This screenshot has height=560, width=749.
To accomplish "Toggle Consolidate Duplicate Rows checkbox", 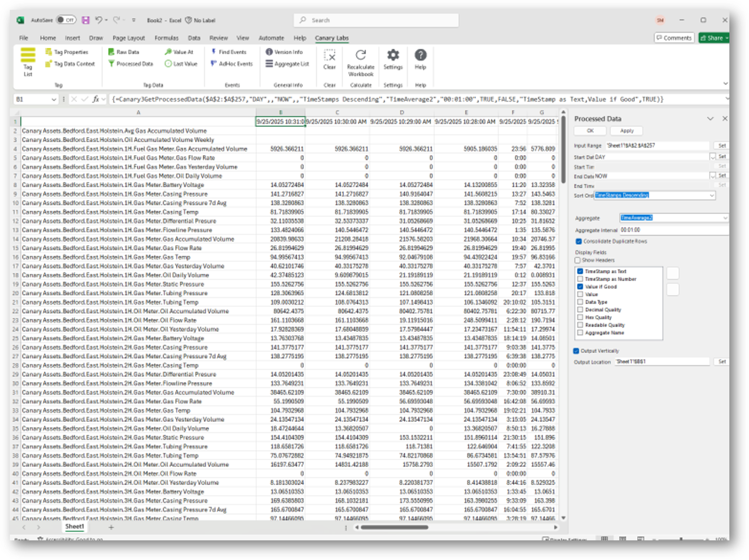I will 578,241.
